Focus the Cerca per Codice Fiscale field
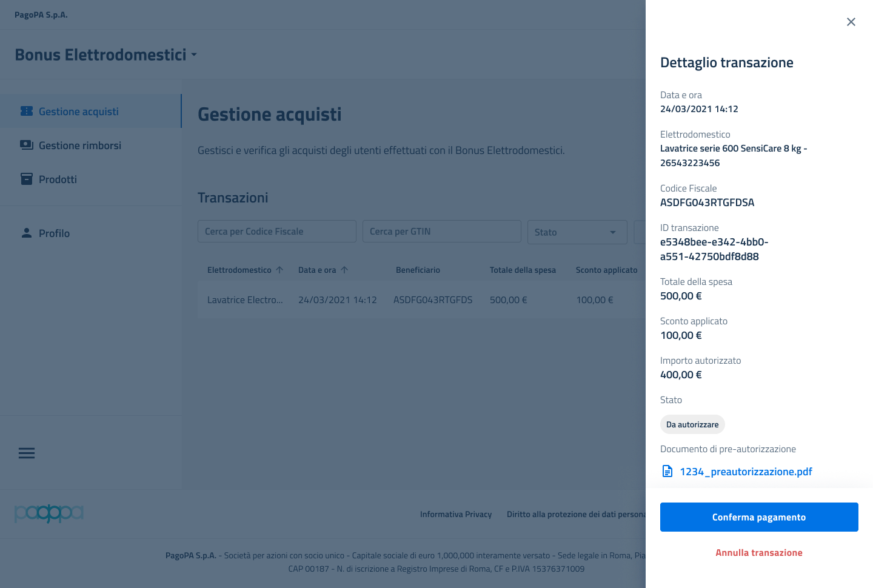 coord(276,232)
